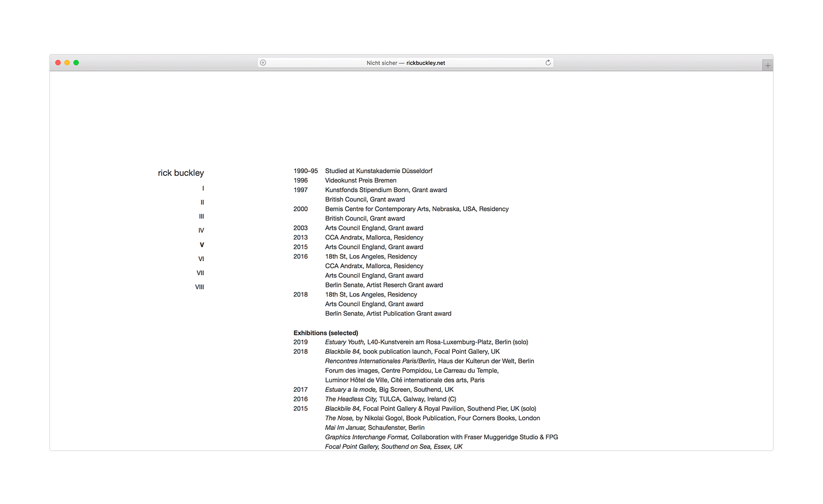
Task: Click the address bar showing rickbuckley.net
Action: click(x=405, y=63)
